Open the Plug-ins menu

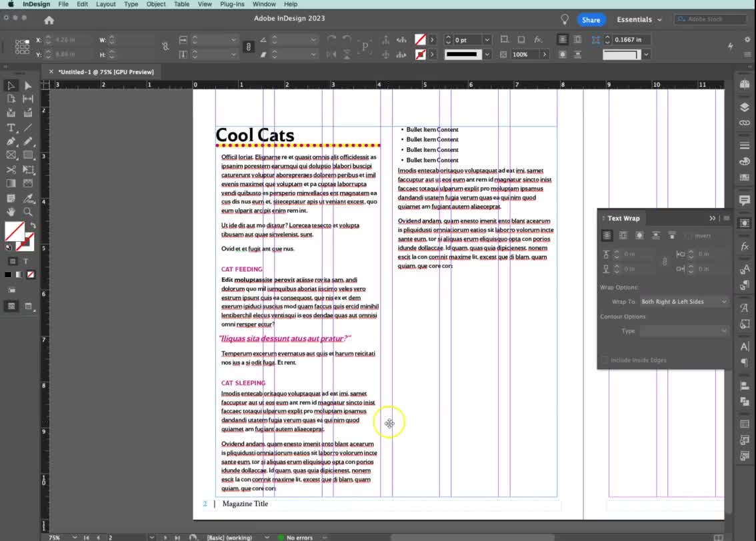pos(232,4)
